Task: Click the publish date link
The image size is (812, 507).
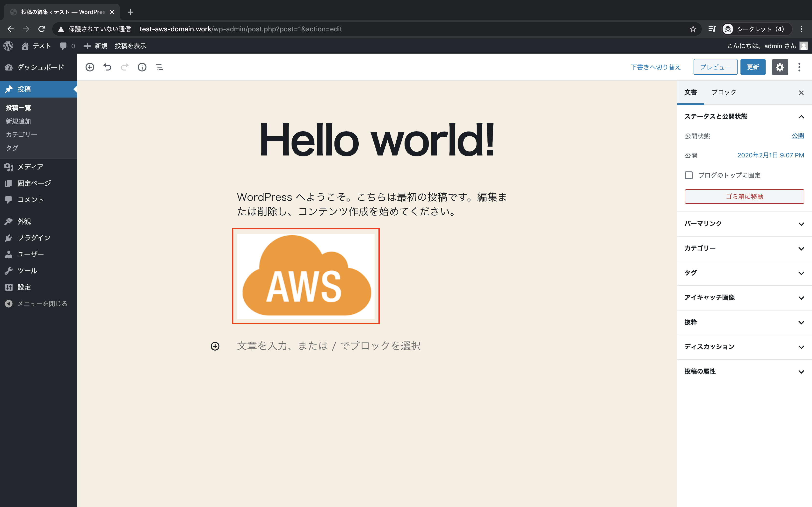Action: coord(770,155)
